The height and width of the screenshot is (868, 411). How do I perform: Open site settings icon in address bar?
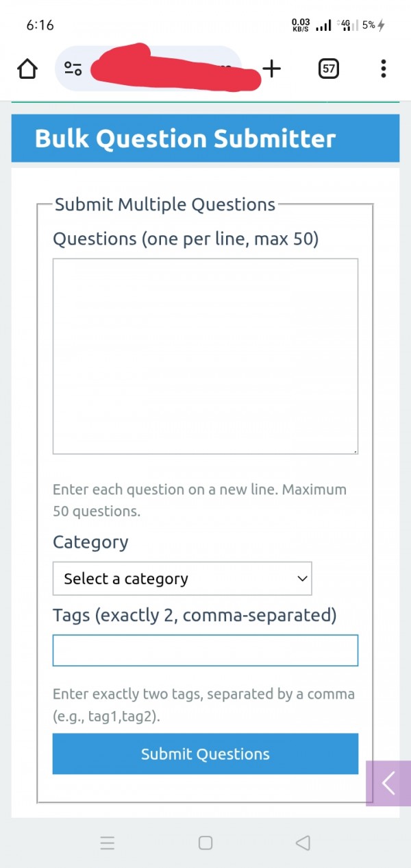[73, 69]
